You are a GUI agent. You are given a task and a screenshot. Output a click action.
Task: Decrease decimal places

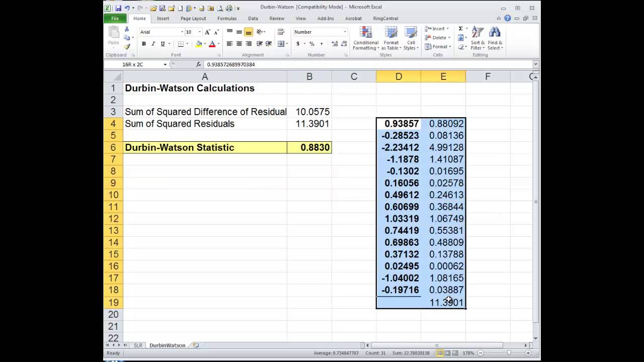point(345,44)
